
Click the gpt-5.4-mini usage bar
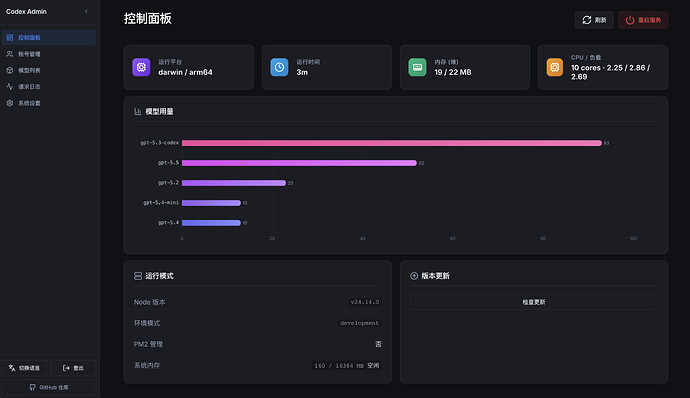[x=211, y=203]
